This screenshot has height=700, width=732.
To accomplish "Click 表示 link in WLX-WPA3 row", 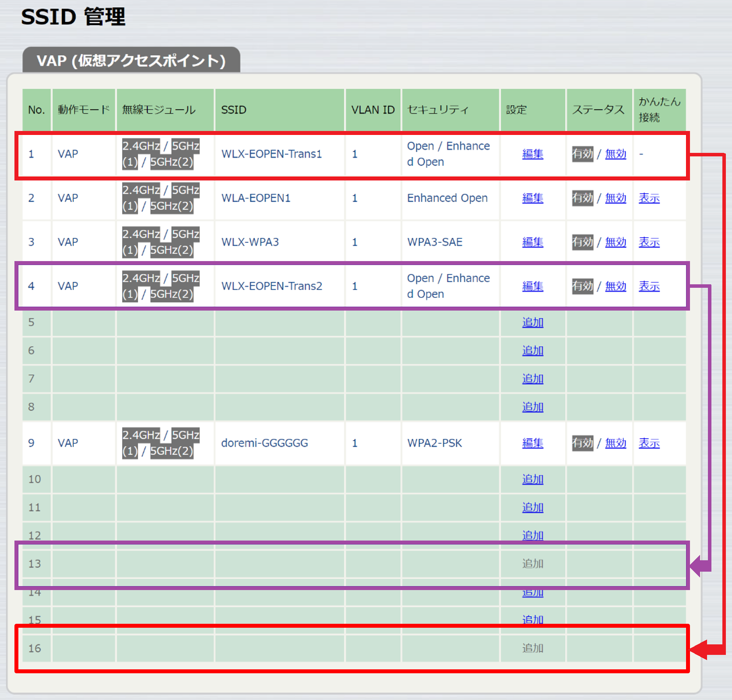I will [649, 242].
